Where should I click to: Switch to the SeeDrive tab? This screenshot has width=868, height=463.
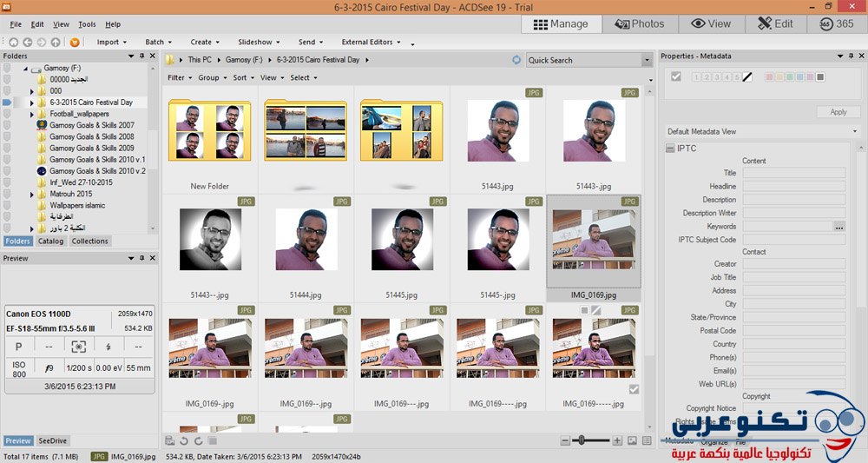(53, 440)
